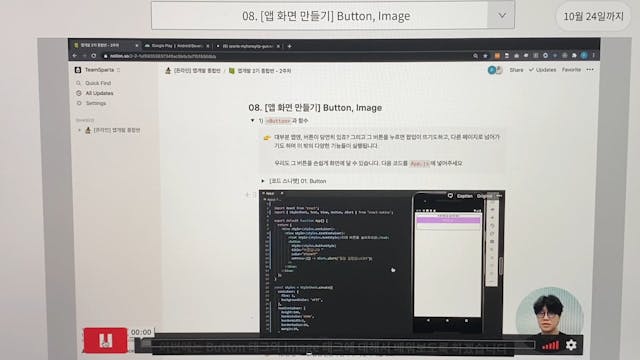The width and height of the screenshot is (640, 360).
Task: Click the Caption button on embedded image
Action: tap(464, 196)
